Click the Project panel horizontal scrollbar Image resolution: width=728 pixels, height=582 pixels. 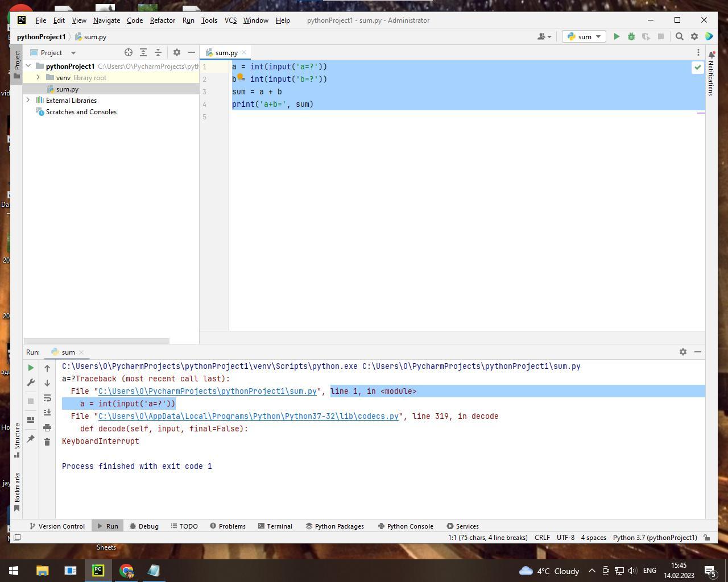point(97,341)
